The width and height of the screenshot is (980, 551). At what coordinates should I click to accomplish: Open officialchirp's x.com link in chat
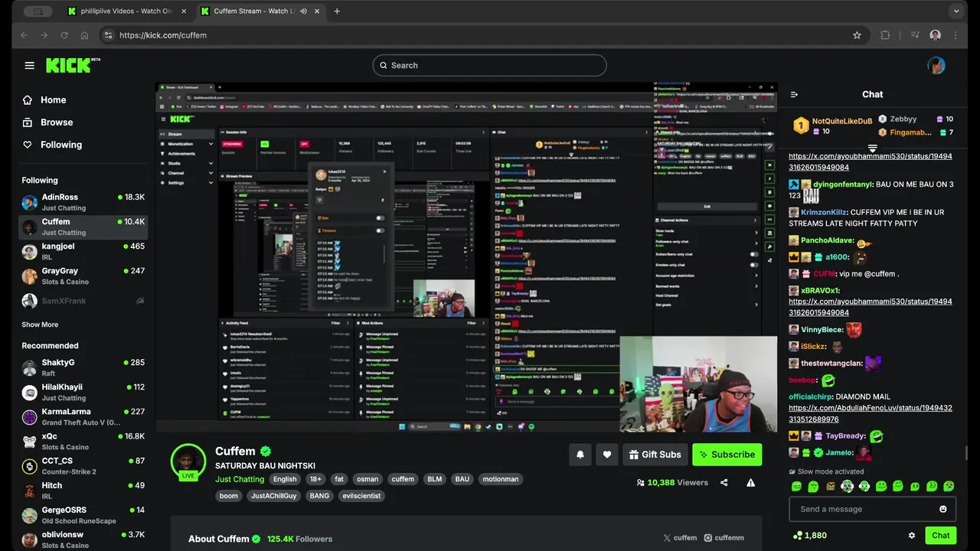(871, 414)
